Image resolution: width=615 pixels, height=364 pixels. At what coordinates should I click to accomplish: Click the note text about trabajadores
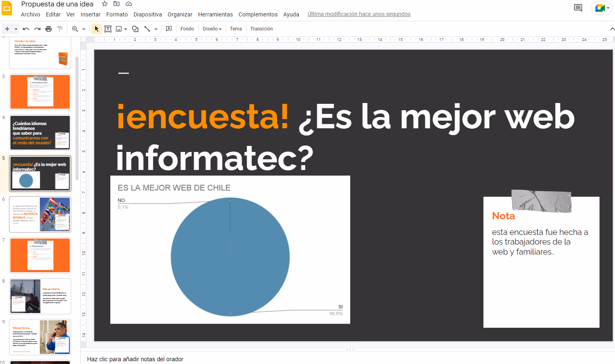(540, 242)
